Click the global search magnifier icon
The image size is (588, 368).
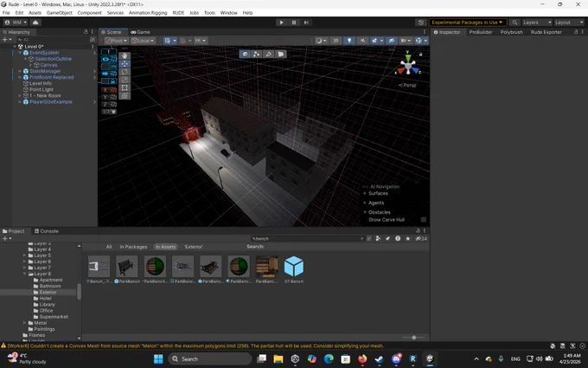tap(514, 23)
